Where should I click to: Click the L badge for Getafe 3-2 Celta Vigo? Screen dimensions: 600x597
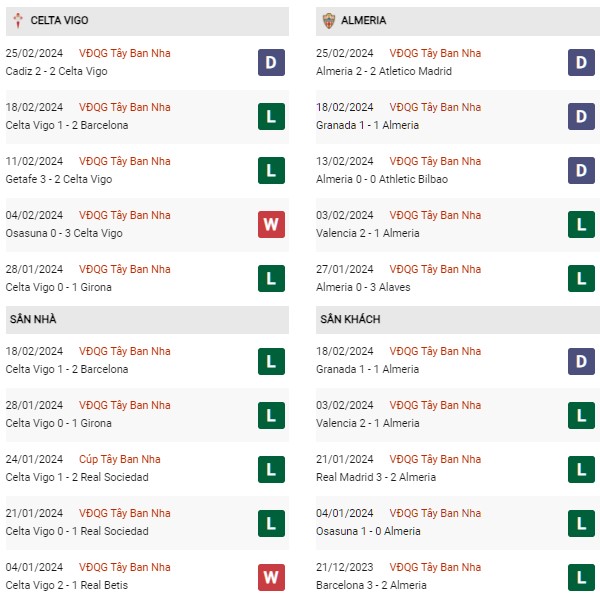[x=271, y=170]
